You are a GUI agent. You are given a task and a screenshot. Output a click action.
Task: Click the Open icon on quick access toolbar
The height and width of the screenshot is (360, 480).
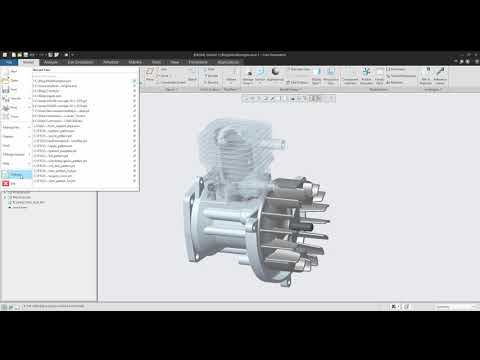point(20,55)
